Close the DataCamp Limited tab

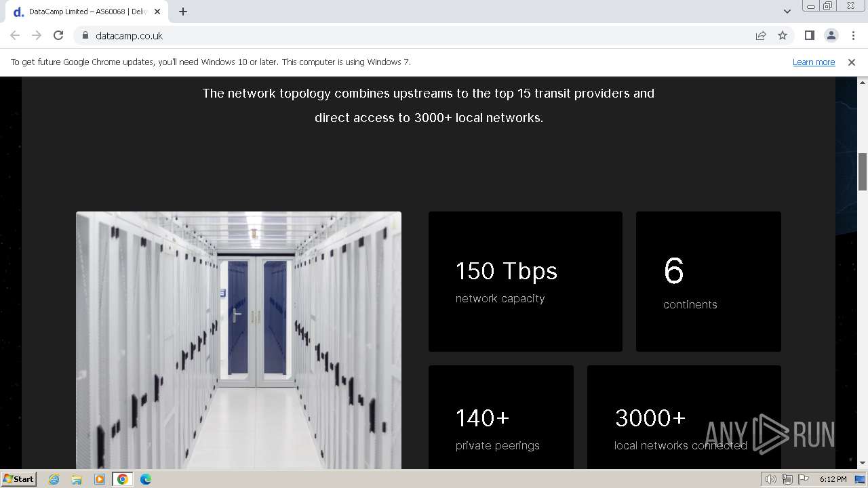[x=157, y=12]
